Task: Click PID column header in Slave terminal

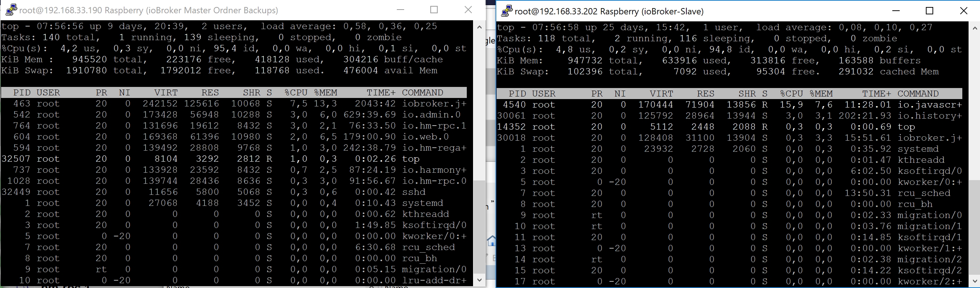Action: pos(517,94)
